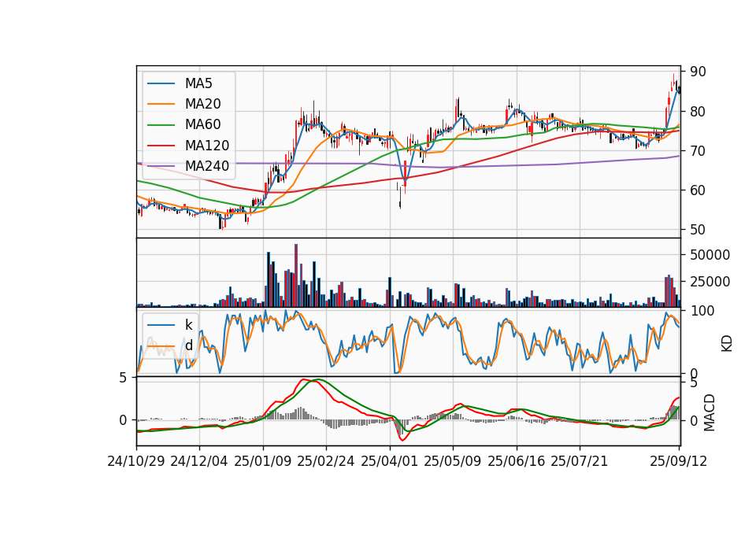The height and width of the screenshot is (543, 756).
Task: Click the 60 price axis tick
Action: (698, 190)
